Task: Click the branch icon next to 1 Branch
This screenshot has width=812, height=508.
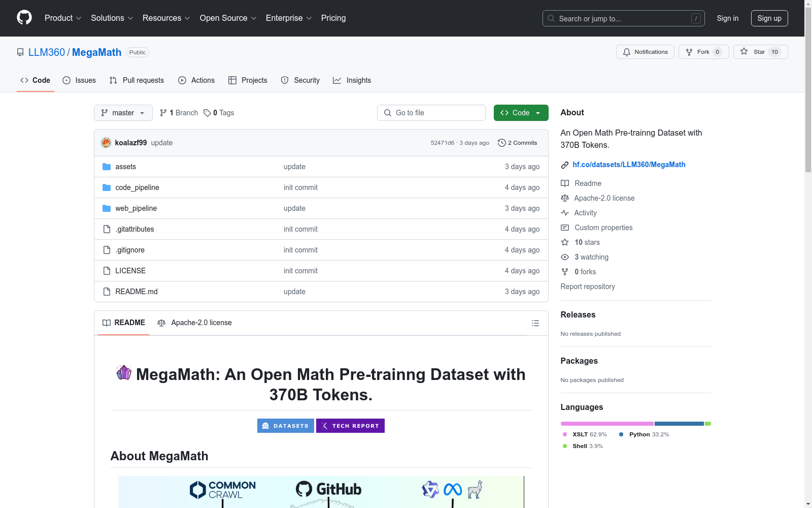Action: pyautogui.click(x=163, y=113)
